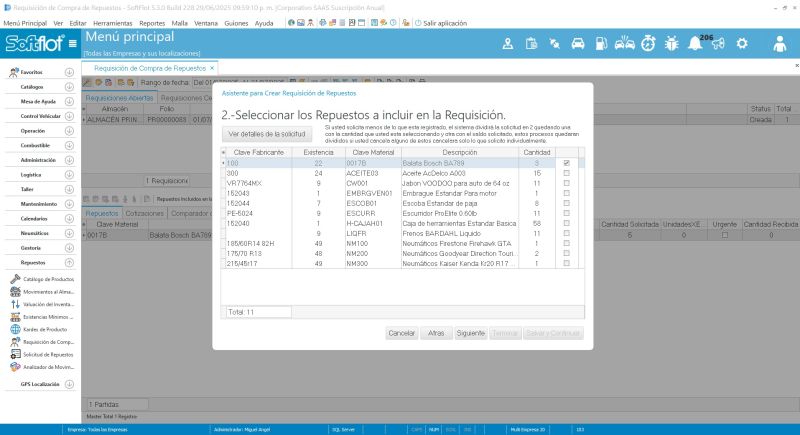Image resolution: width=800 pixels, height=435 pixels.
Task: Uncheck the Balata Bosch BA789 checkbox
Action: (567, 163)
